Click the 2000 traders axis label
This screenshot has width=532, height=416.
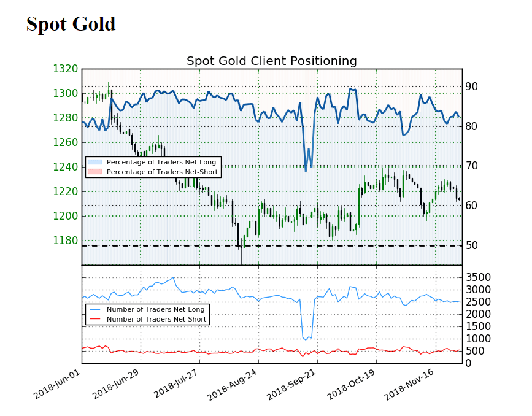(x=478, y=314)
